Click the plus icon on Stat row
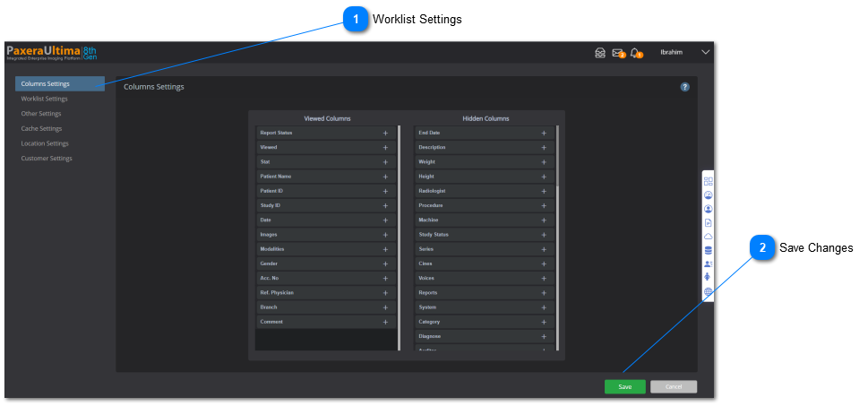The image size is (868, 406). tap(385, 162)
